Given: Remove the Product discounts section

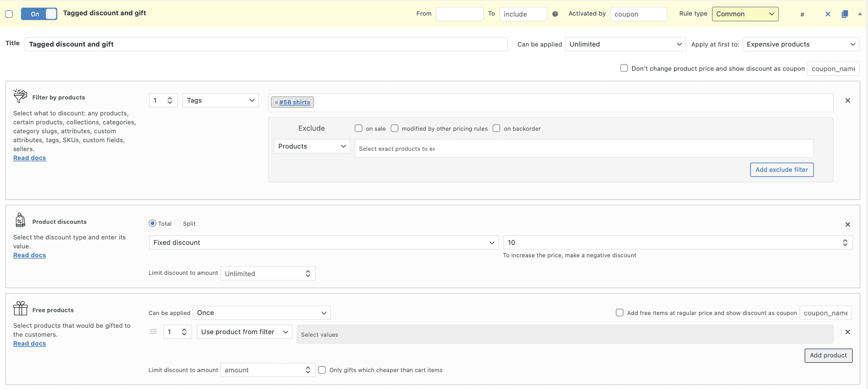Looking at the screenshot, I should [848, 224].
